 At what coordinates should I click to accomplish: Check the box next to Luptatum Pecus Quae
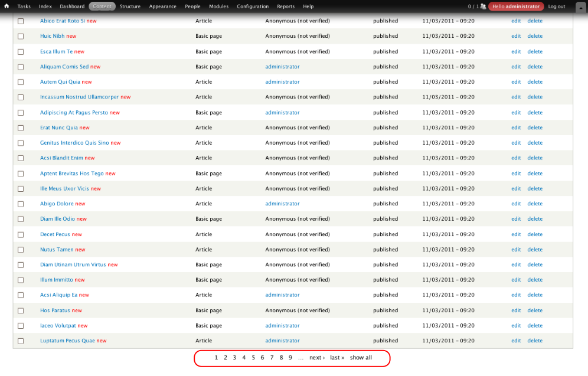pos(21,341)
